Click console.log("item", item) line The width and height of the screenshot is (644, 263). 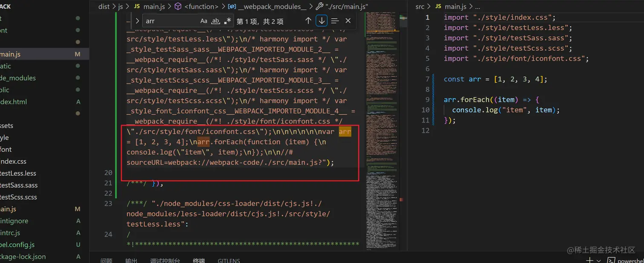pyautogui.click(x=506, y=110)
